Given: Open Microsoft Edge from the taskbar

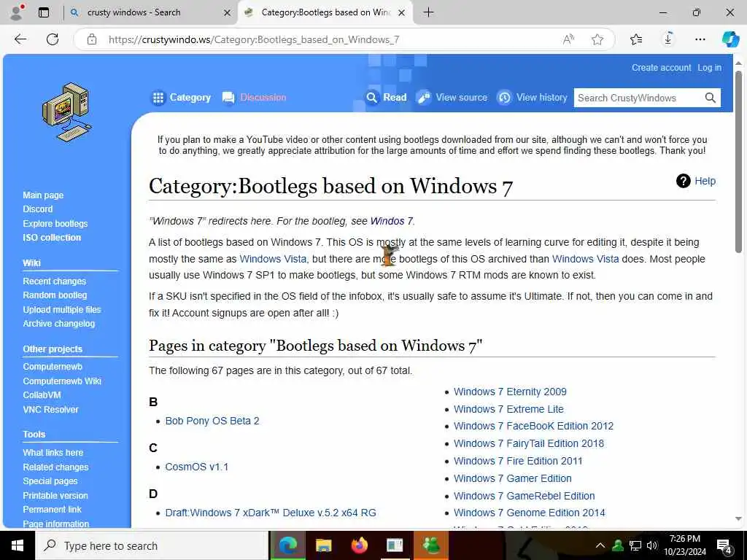Looking at the screenshot, I should [x=287, y=545].
